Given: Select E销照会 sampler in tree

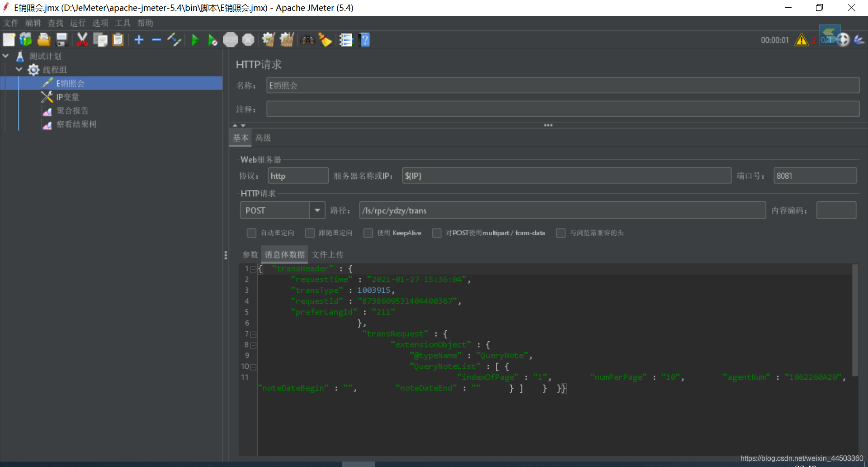Looking at the screenshot, I should click(70, 83).
